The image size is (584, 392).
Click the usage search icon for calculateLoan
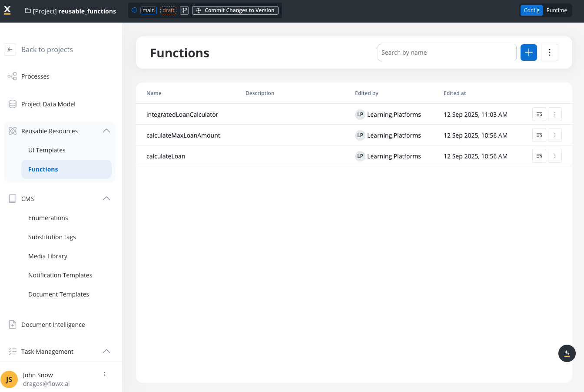[x=539, y=156]
